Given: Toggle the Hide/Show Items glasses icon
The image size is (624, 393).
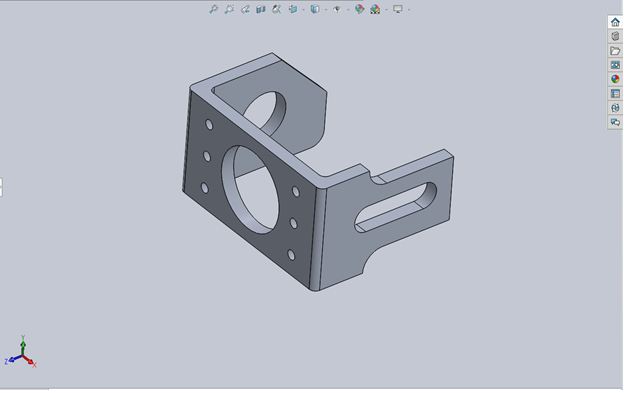Looking at the screenshot, I should coord(337,9).
